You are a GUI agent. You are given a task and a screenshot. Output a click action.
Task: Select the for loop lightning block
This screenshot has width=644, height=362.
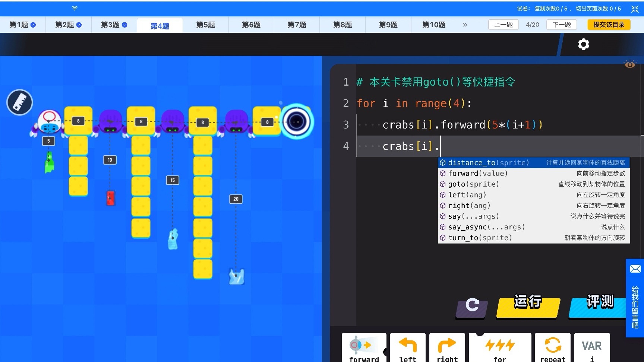pos(500,346)
